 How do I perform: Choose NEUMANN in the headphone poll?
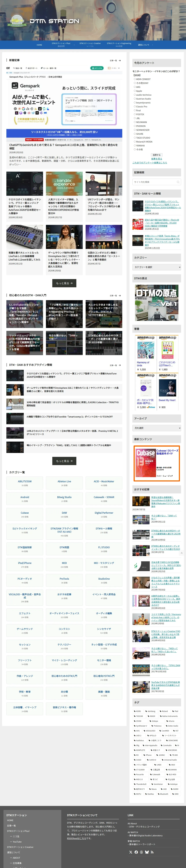click(x=135, y=122)
